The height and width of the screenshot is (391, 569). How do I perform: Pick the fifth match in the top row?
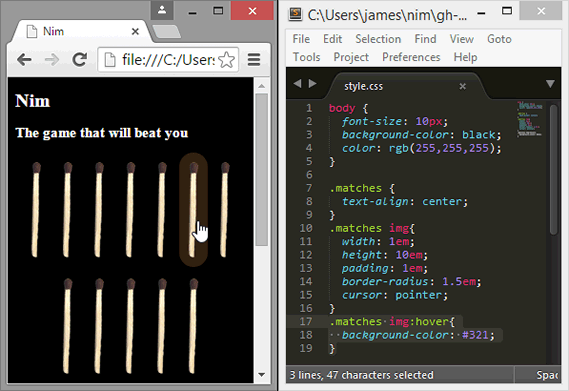click(x=162, y=210)
